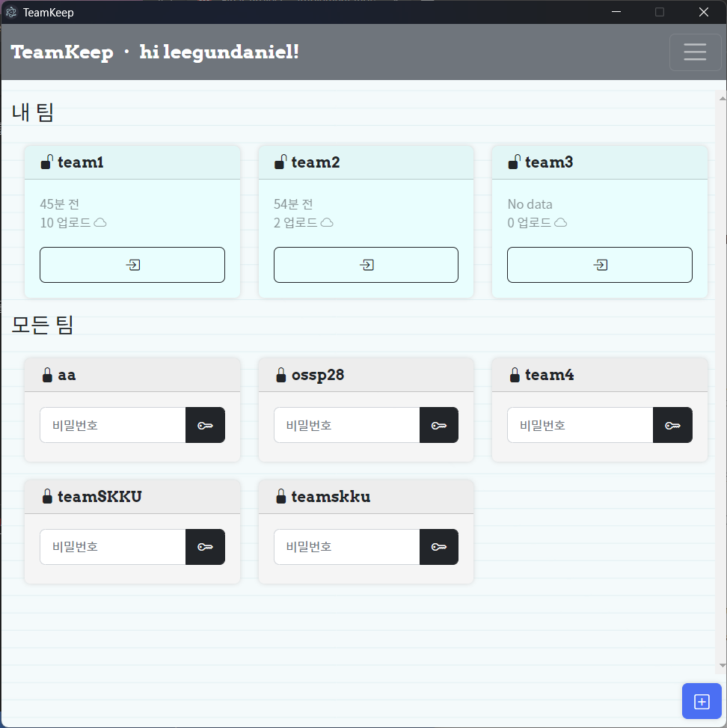The height and width of the screenshot is (728, 727).
Task: Click the key unlock icon on teamSKKU
Action: [205, 546]
